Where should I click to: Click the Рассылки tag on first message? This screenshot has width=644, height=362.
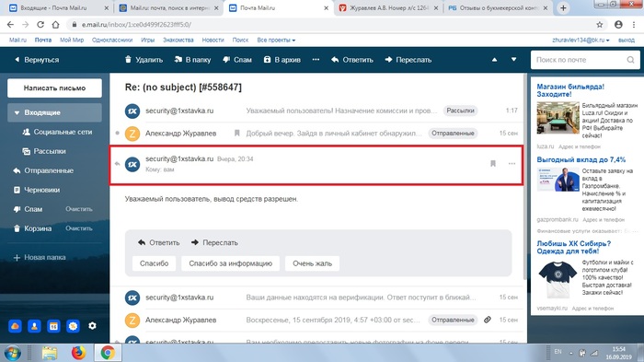[460, 111]
